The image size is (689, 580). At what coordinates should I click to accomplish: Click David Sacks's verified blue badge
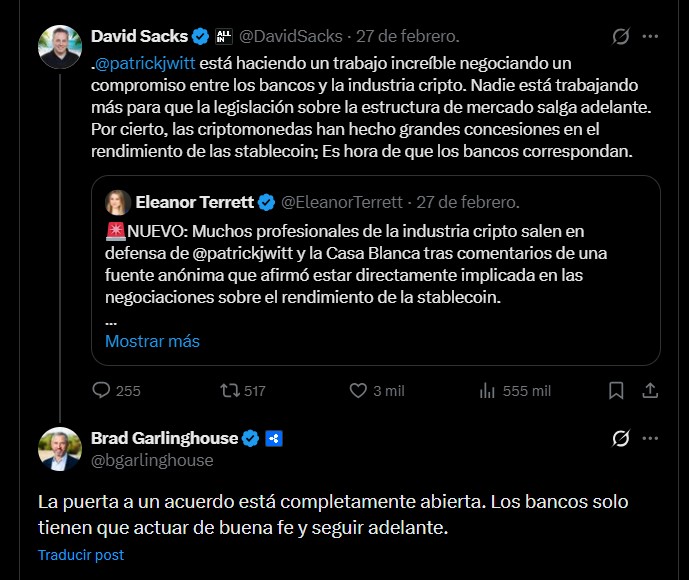[x=200, y=37]
